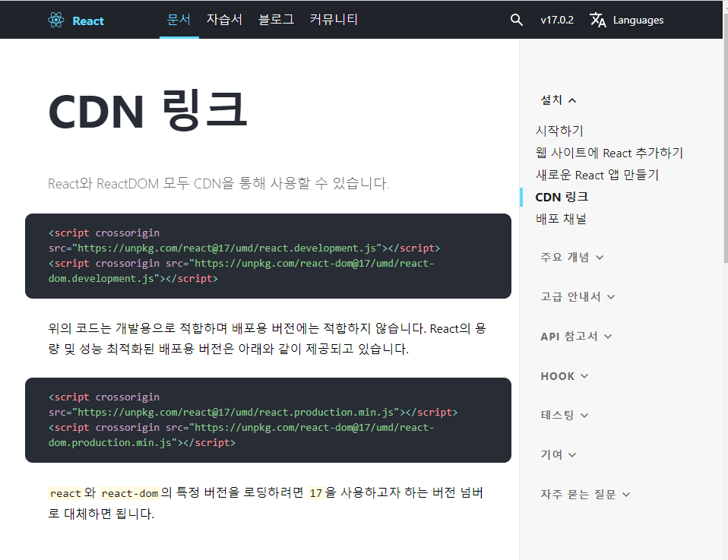This screenshot has height=560, width=728.
Task: Click the translate Languages icon
Action: 597,20
